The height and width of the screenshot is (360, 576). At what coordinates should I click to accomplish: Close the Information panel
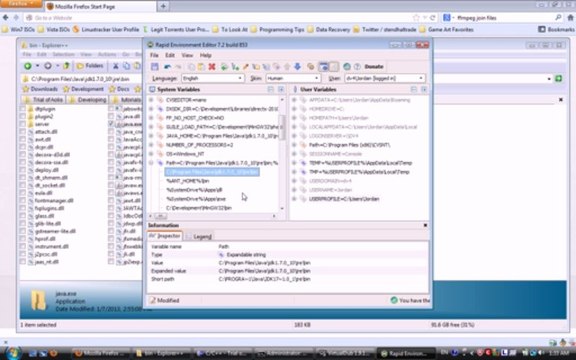coord(425,225)
